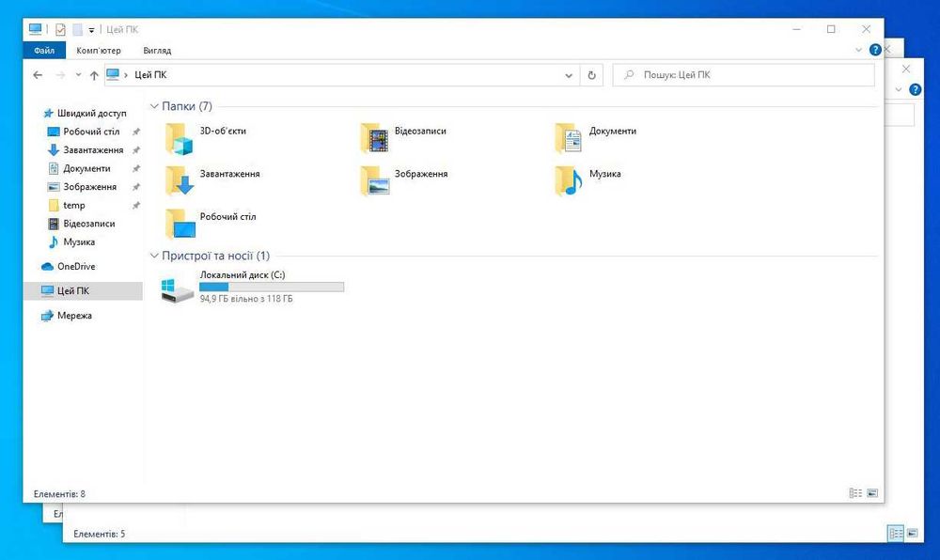Viewport: 940px width, 560px height.
Task: Refresh the Цей ПК view
Action: click(591, 75)
